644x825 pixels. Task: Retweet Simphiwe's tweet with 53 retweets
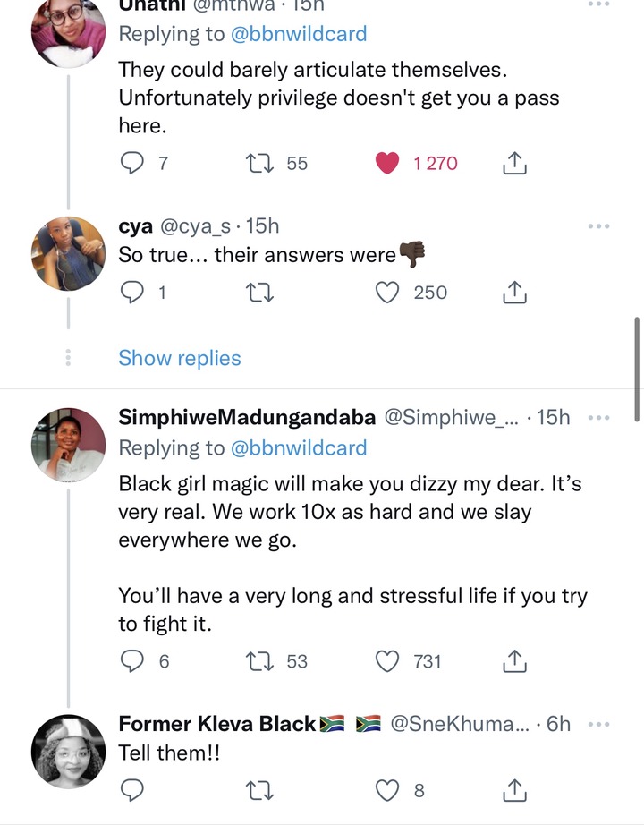(x=260, y=661)
